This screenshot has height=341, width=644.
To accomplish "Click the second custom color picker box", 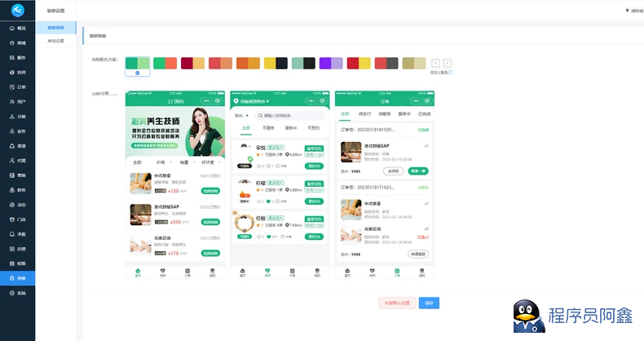I will (447, 63).
